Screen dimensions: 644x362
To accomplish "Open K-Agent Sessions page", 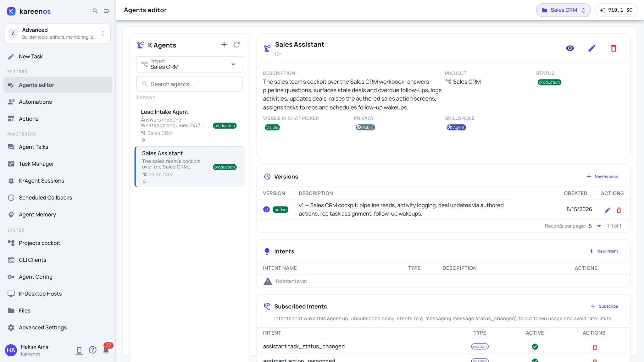I will [58, 181].
